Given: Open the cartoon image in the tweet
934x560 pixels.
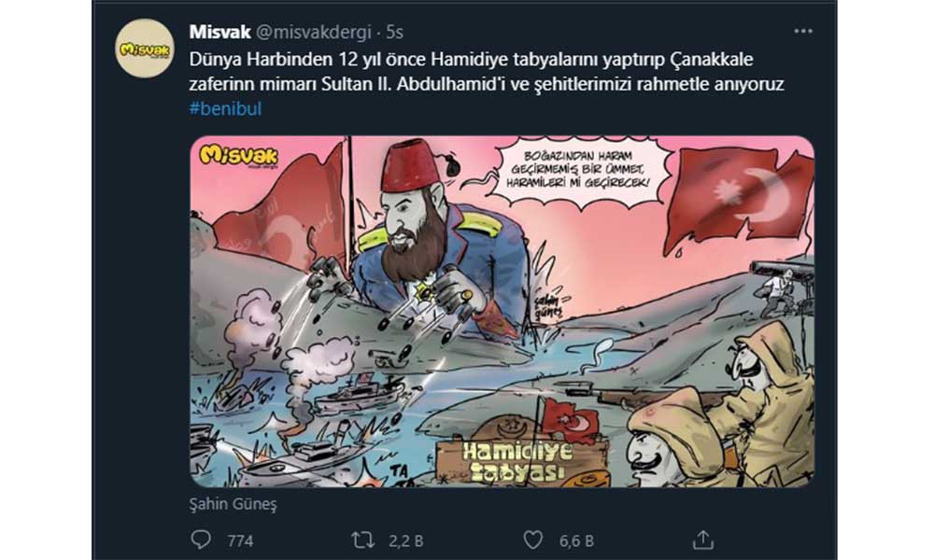Looking at the screenshot, I should click(x=502, y=312).
